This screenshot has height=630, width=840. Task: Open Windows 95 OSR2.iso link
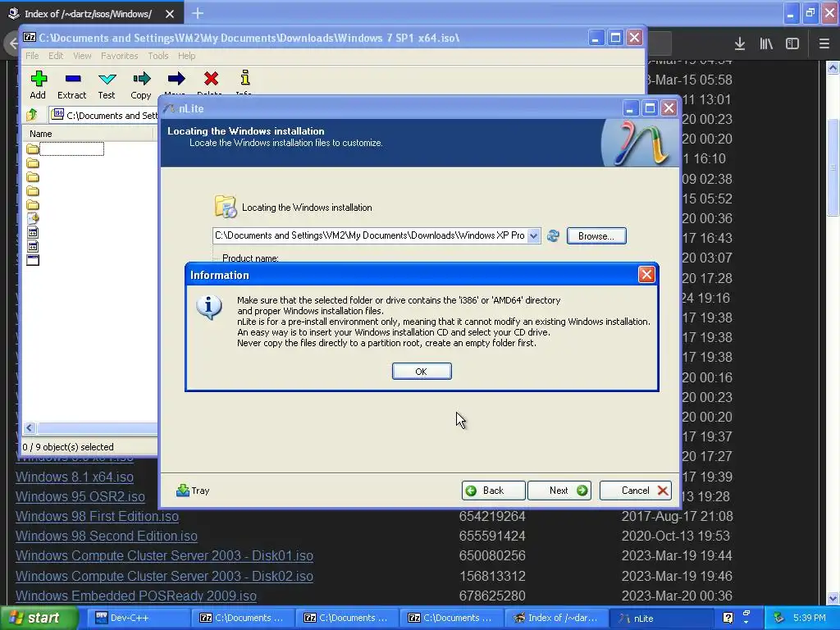pos(80,496)
